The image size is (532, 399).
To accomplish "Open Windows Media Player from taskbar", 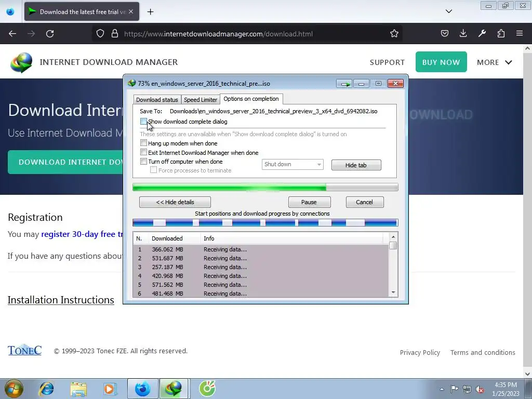I will (x=110, y=389).
